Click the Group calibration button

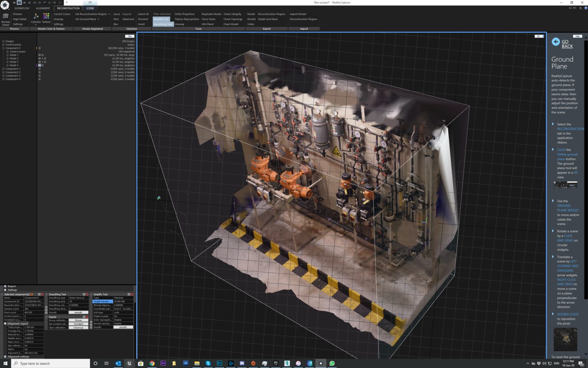pyautogui.click(x=78, y=320)
